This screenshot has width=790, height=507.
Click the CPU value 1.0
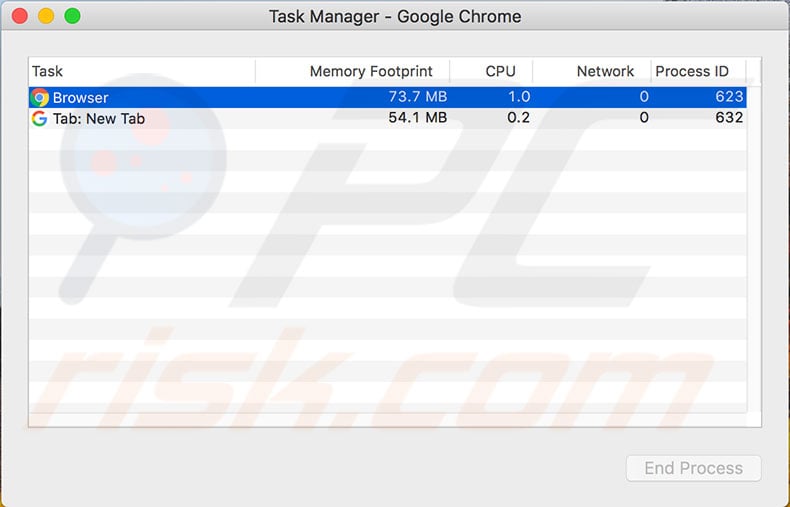click(519, 96)
